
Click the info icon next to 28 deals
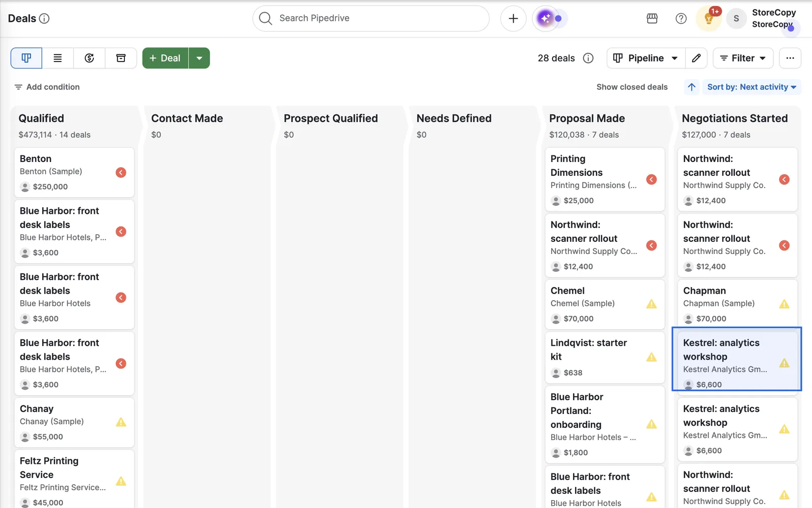point(588,58)
